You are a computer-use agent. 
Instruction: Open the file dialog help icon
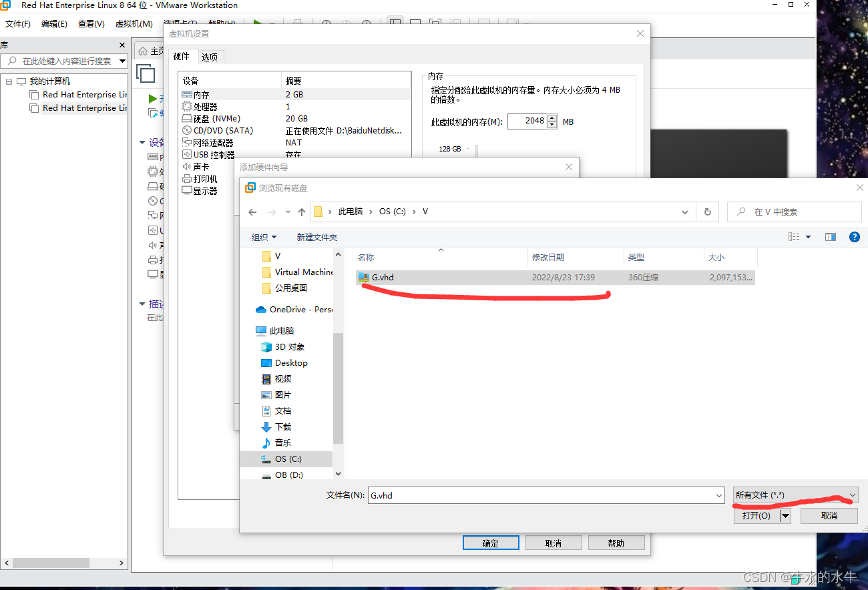click(853, 237)
